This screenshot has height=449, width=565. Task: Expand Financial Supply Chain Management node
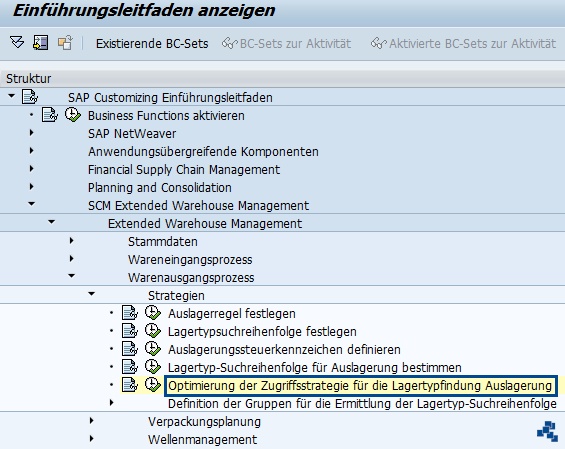click(x=31, y=169)
